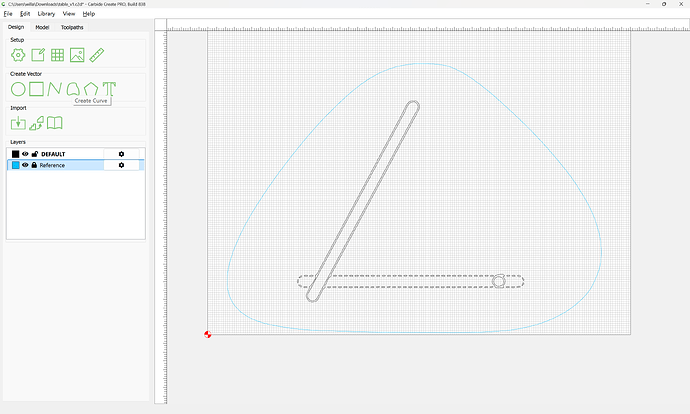Viewport: 690px width, 414px height.
Task: Click the blue Reference layer color swatch
Action: click(16, 165)
